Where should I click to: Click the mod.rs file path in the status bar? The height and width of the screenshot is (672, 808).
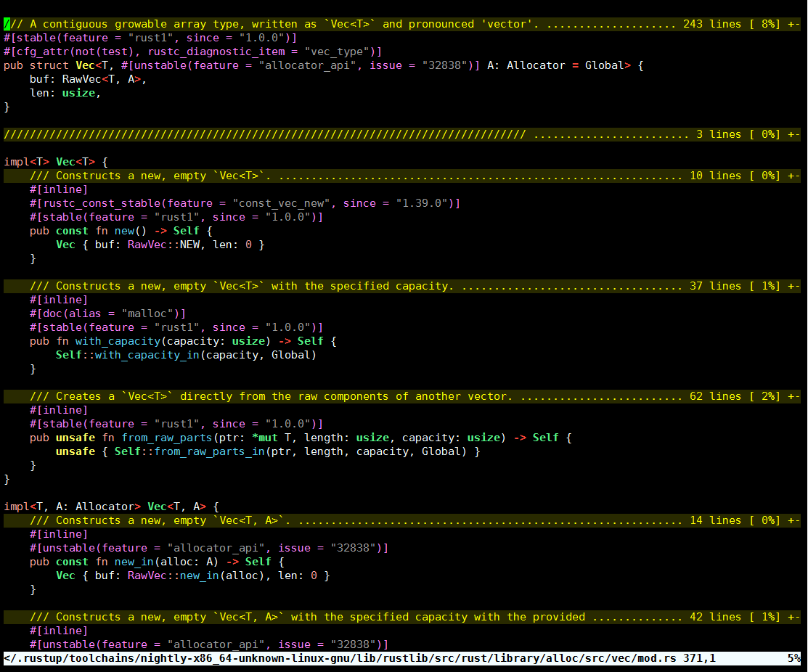pos(290,658)
